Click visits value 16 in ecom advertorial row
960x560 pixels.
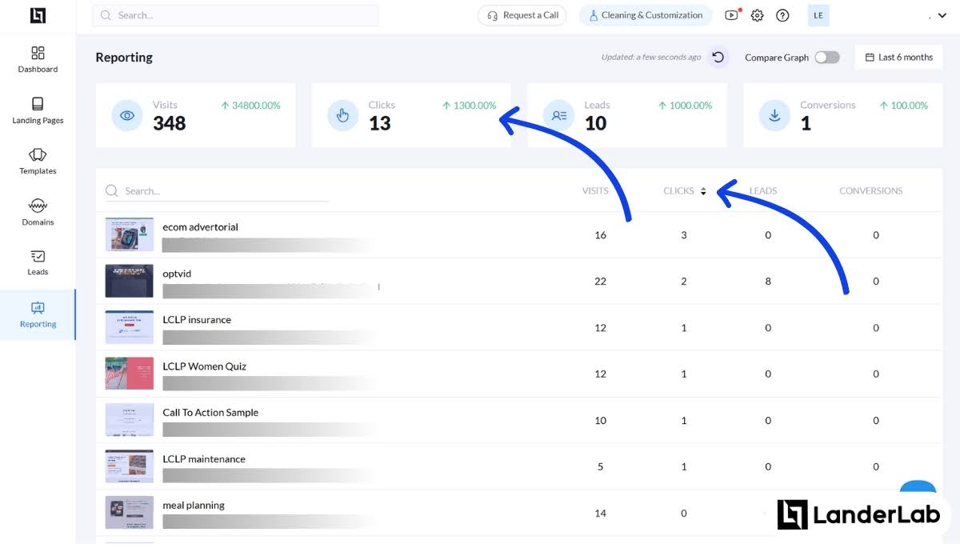pyautogui.click(x=601, y=235)
